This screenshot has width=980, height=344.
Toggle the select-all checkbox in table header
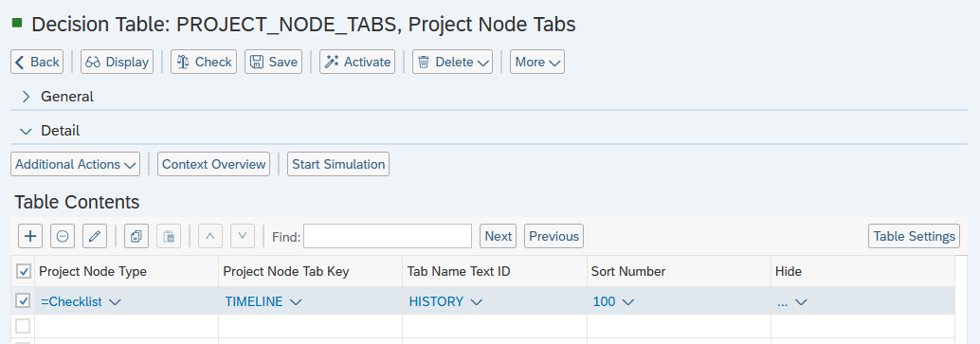23,271
